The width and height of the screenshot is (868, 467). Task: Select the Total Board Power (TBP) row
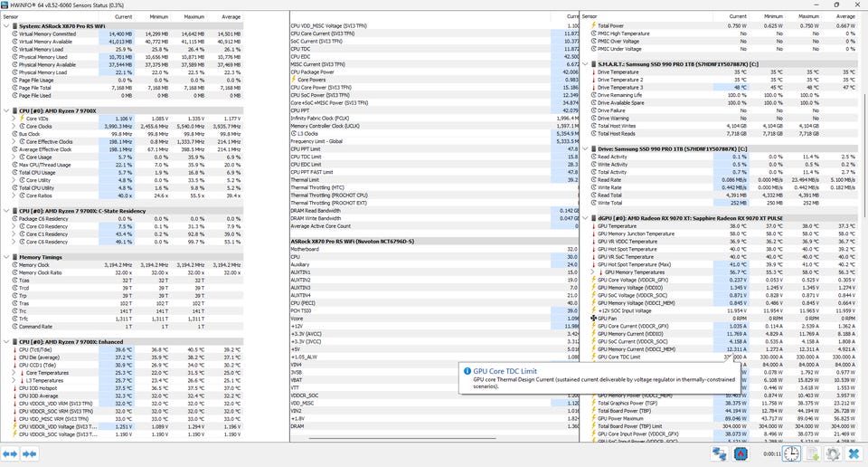[723, 411]
